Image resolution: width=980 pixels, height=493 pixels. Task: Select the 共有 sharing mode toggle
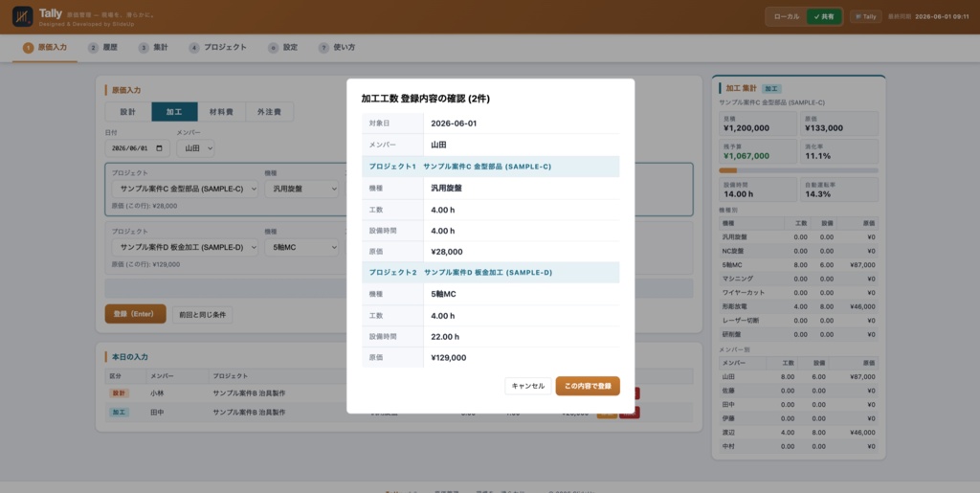point(824,17)
